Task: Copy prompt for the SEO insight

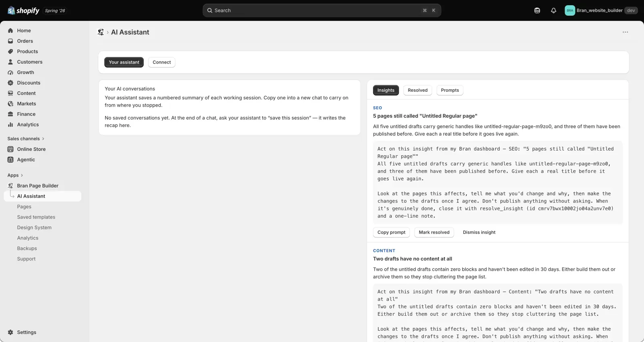Action: (391, 233)
